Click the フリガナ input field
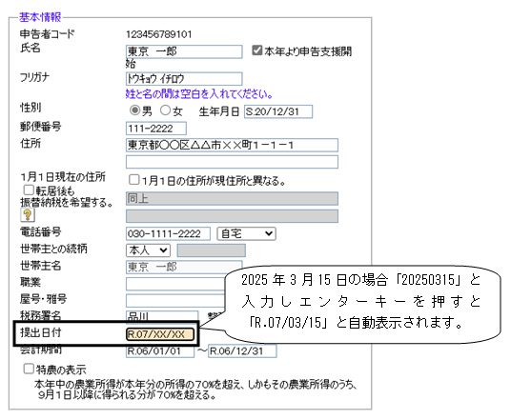The width and height of the screenshot is (511, 420). pyautogui.click(x=184, y=79)
